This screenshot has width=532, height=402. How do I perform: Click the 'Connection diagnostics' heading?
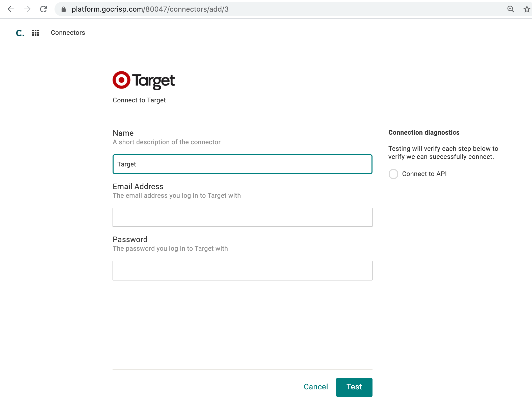(424, 132)
